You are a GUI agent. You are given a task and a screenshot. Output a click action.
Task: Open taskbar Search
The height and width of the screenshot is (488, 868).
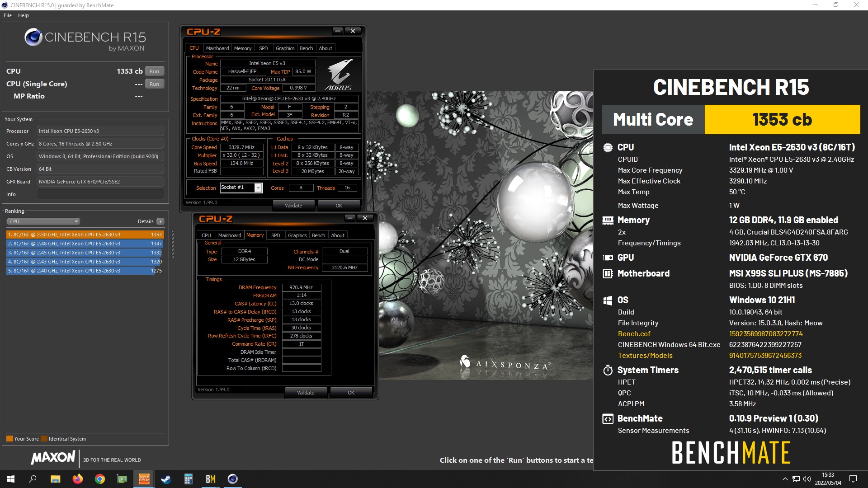click(x=33, y=479)
